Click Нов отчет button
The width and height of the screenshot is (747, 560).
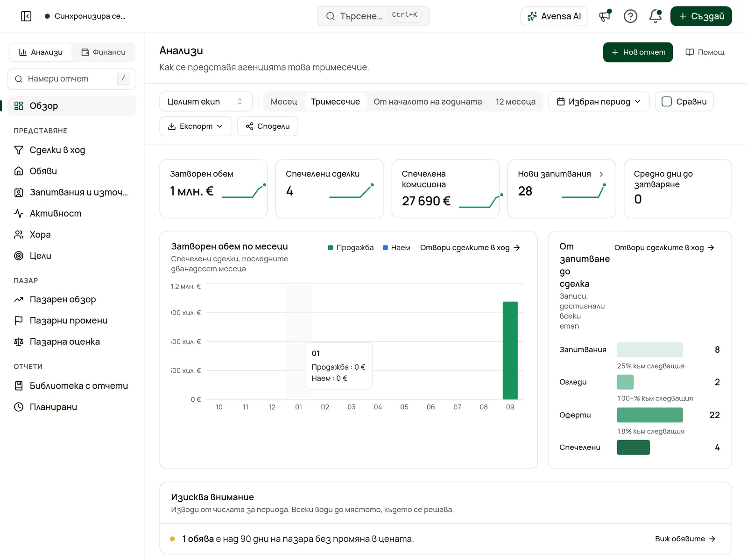click(638, 52)
